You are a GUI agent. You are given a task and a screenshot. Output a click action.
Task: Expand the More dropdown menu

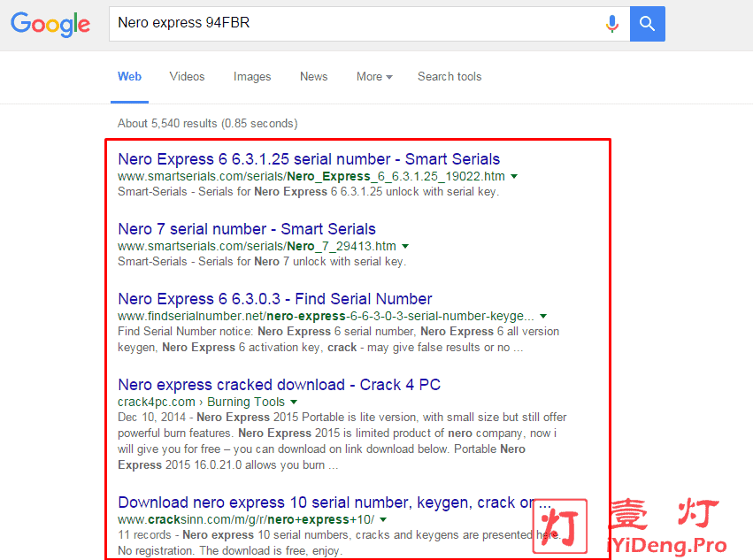click(374, 77)
